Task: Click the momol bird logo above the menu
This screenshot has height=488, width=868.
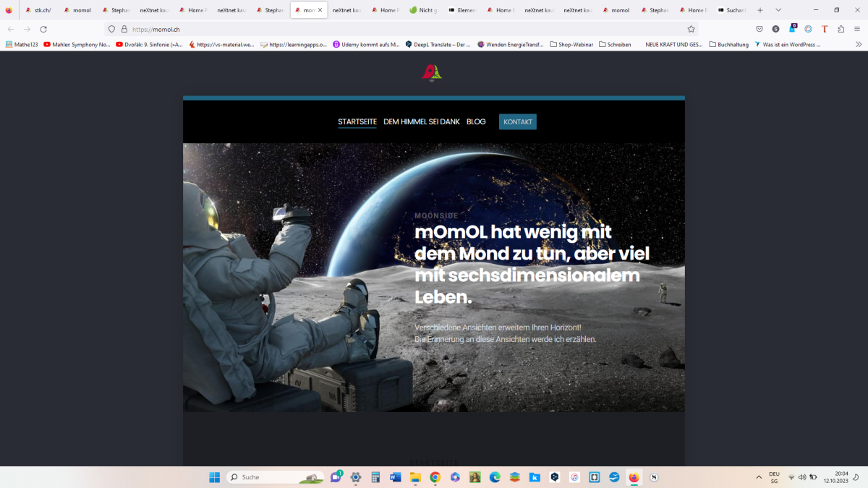Action: click(432, 72)
